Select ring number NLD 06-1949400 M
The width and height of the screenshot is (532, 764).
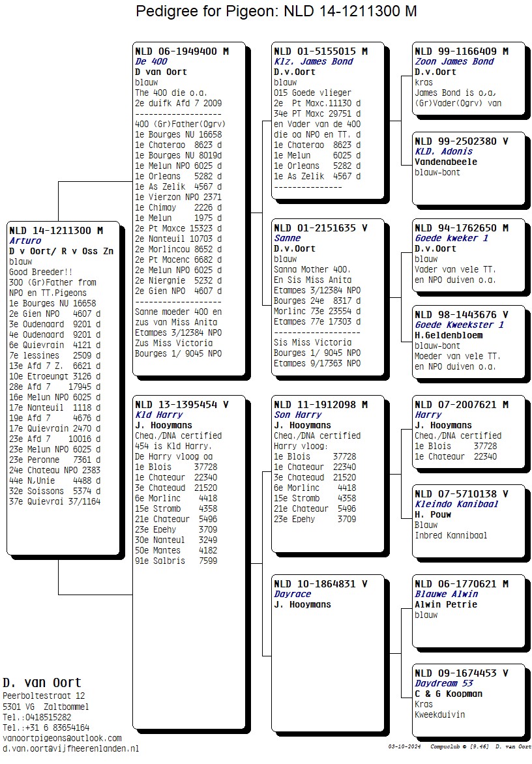(181, 51)
